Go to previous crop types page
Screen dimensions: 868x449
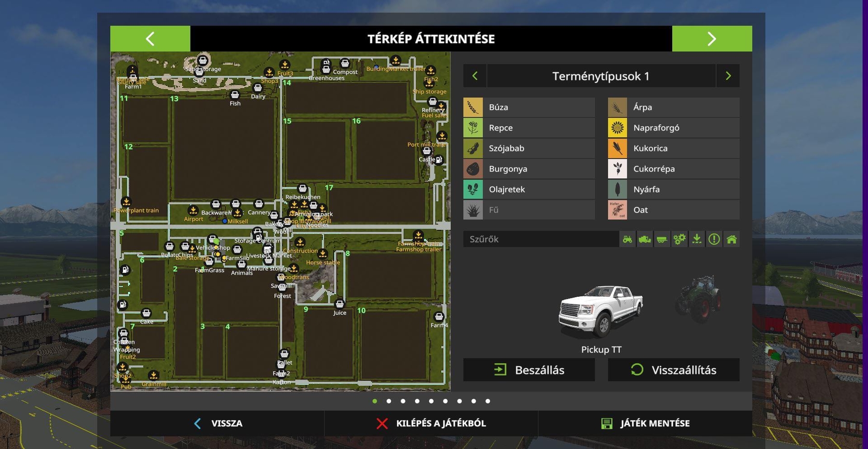pyautogui.click(x=475, y=76)
